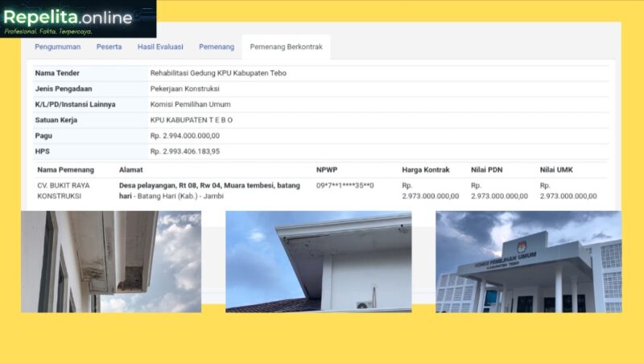Viewport: 644px width, 363px height.
Task: Switch to the Peserta tab
Action: tap(109, 47)
